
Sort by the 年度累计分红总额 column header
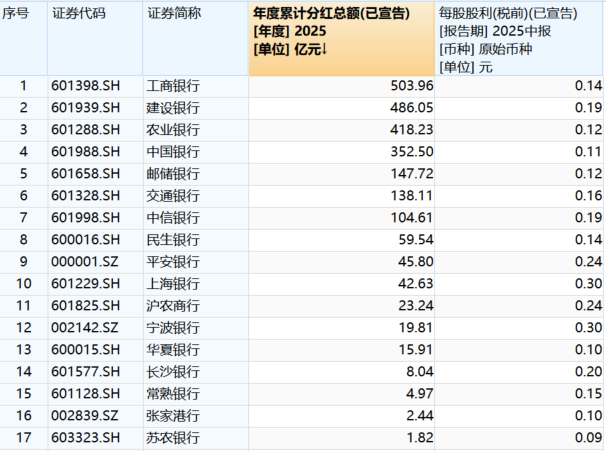(341, 38)
